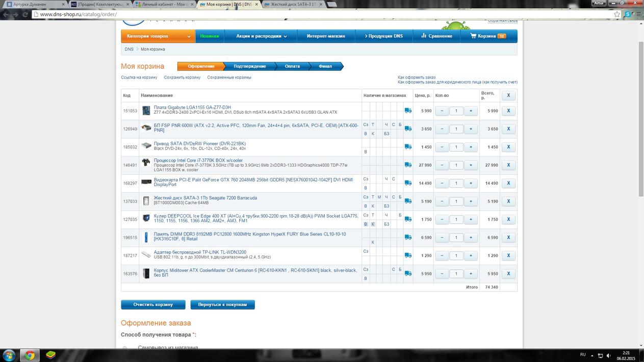Click the truck icon for CoolerMaster Centurion 6 case
Image resolution: width=644 pixels, height=362 pixels.
408,273
